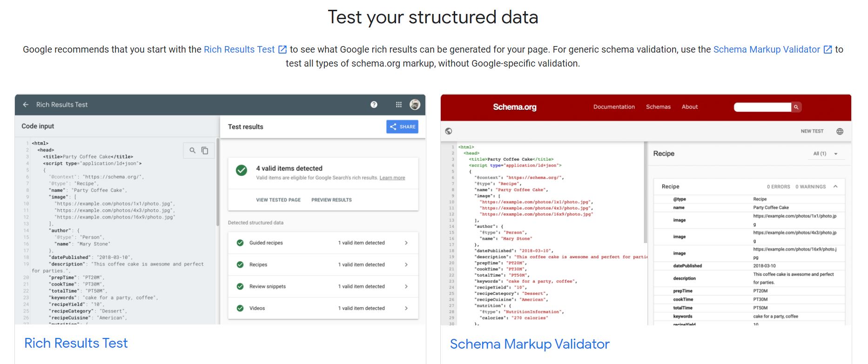Open the Documentation menu on Schema.org
The width and height of the screenshot is (868, 364).
614,107
